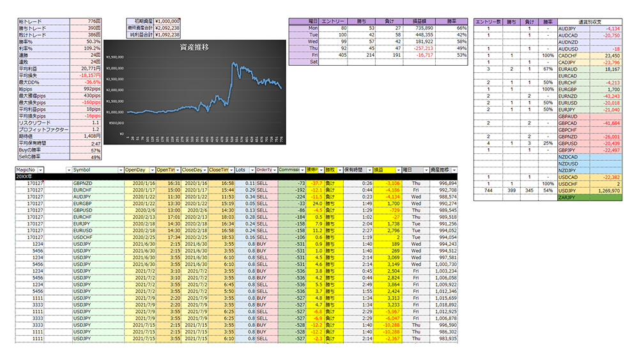Click the 勝率 header in weekday table
639x364 pixels.
tap(457, 21)
